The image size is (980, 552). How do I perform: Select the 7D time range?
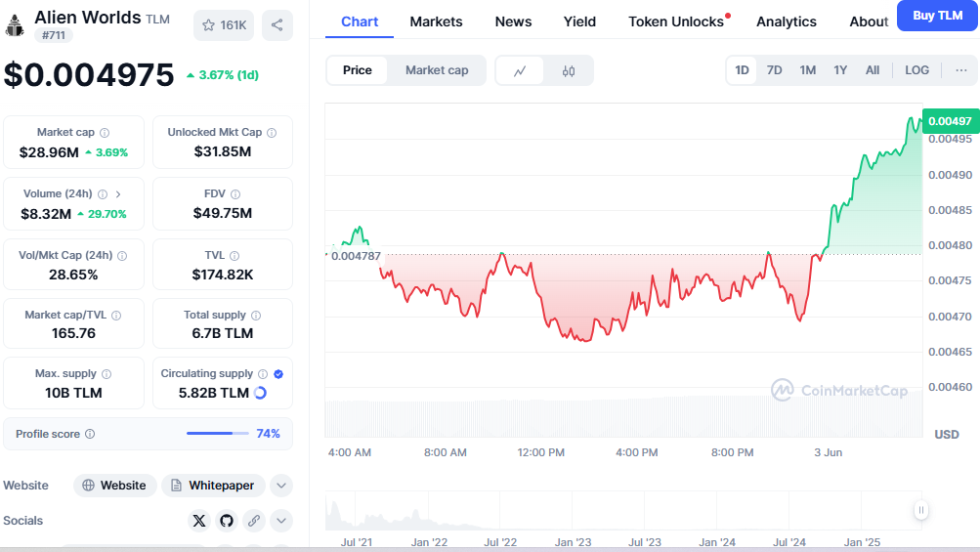pos(774,70)
